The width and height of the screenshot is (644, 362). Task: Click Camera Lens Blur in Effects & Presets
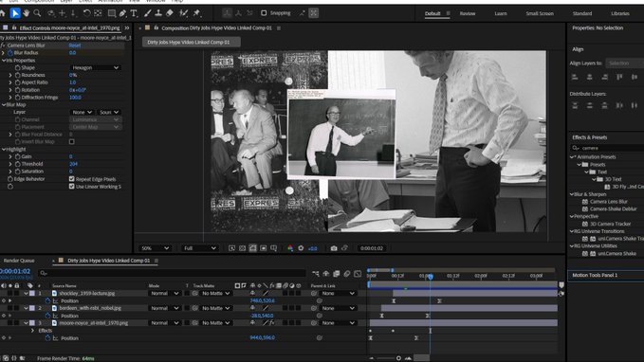(x=608, y=202)
